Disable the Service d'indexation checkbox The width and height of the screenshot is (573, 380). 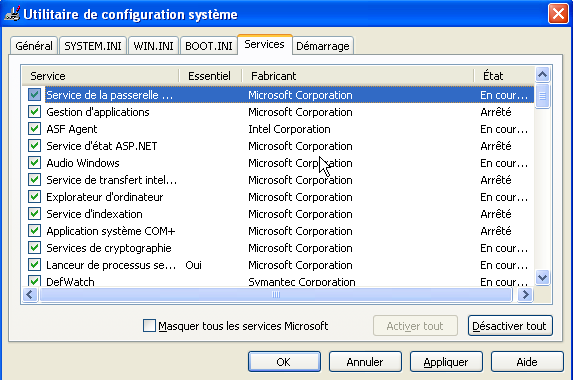click(34, 213)
